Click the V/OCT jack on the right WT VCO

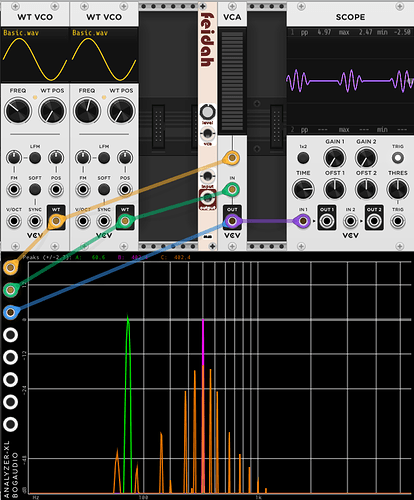point(83,221)
